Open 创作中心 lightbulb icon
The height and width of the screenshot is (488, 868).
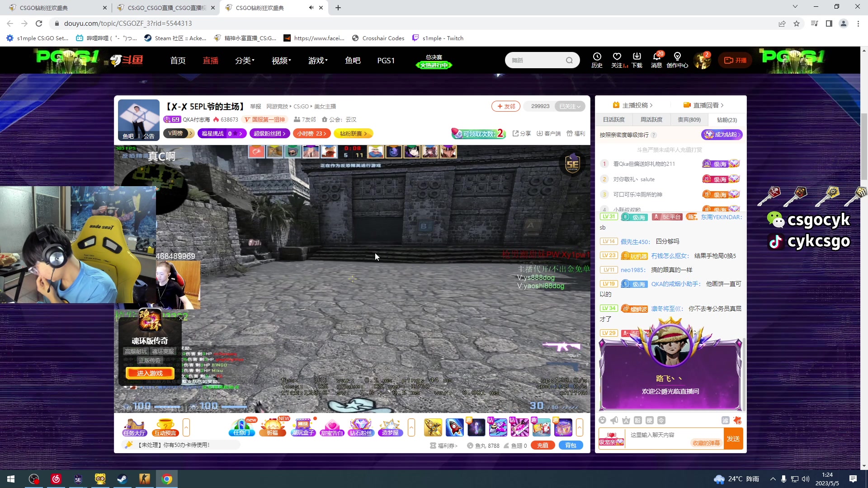[x=677, y=60]
